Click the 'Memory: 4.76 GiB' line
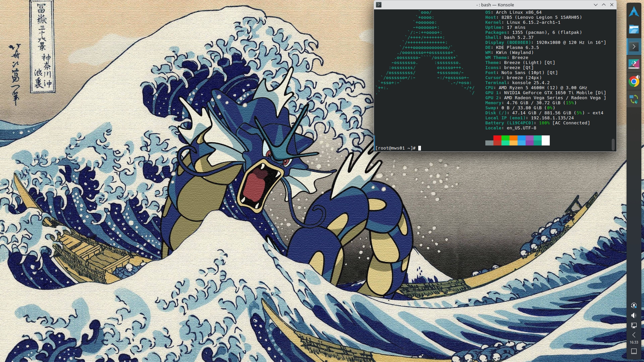 (x=531, y=103)
